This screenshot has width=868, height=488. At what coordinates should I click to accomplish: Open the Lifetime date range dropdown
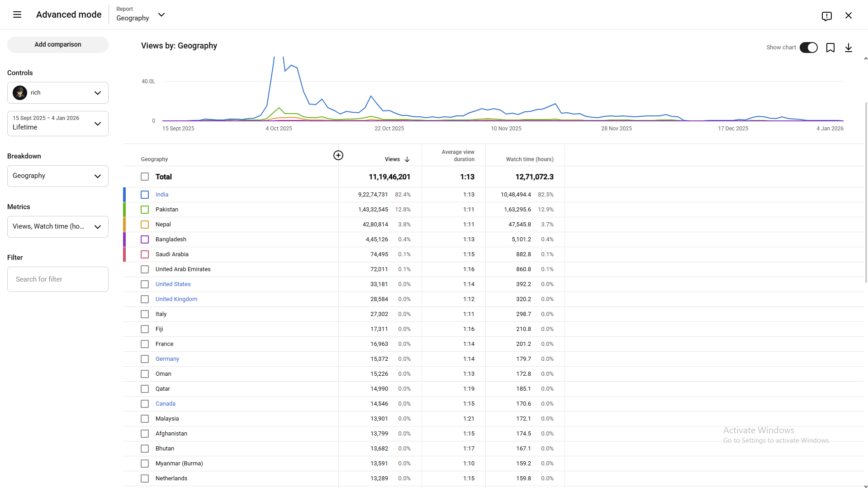point(57,123)
